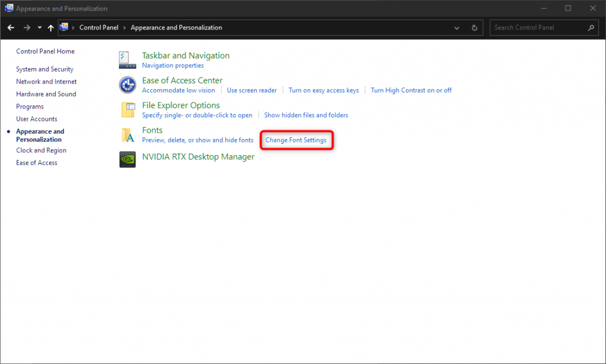Click Change Font Settings link

coord(296,140)
